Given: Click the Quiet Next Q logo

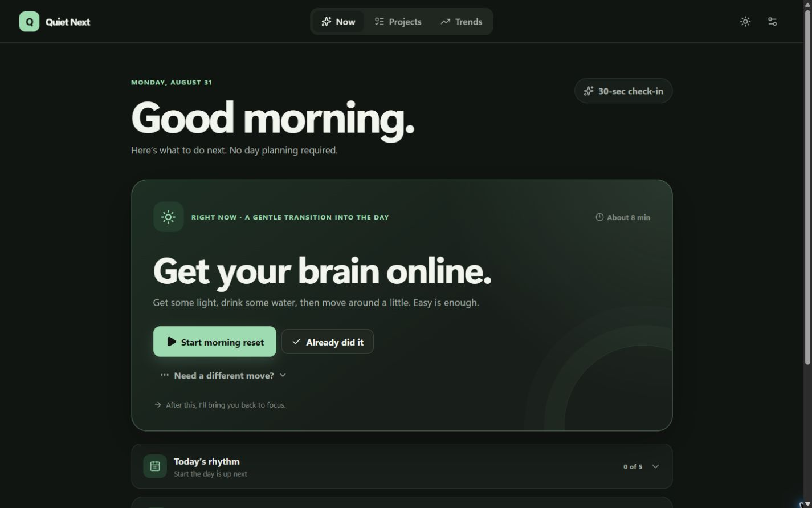Looking at the screenshot, I should [x=29, y=22].
